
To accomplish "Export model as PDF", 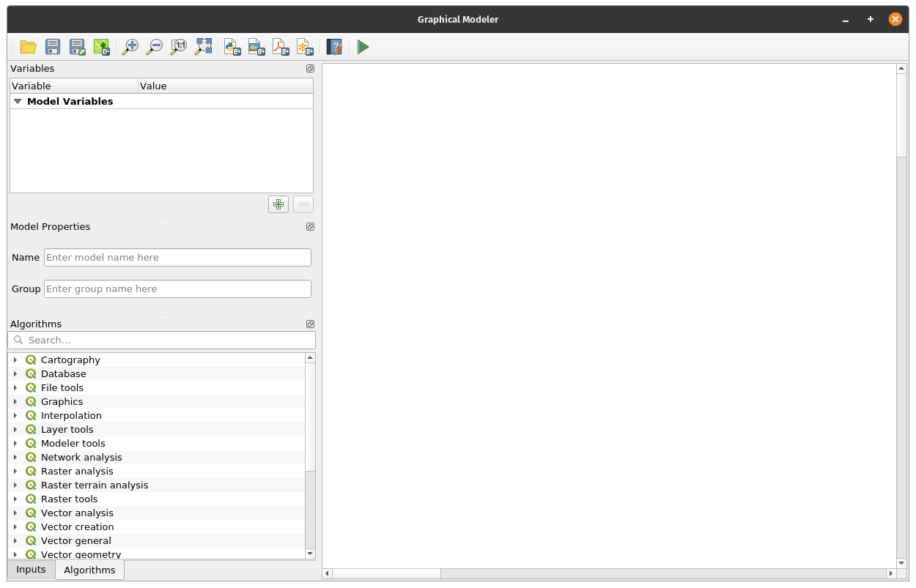I will [x=281, y=47].
